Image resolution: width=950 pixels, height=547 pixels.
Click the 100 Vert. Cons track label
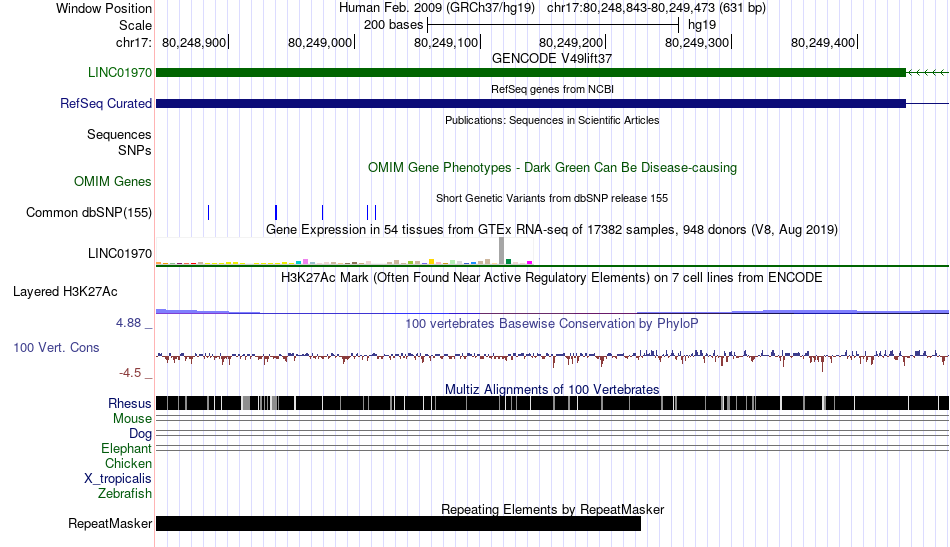pyautogui.click(x=56, y=348)
